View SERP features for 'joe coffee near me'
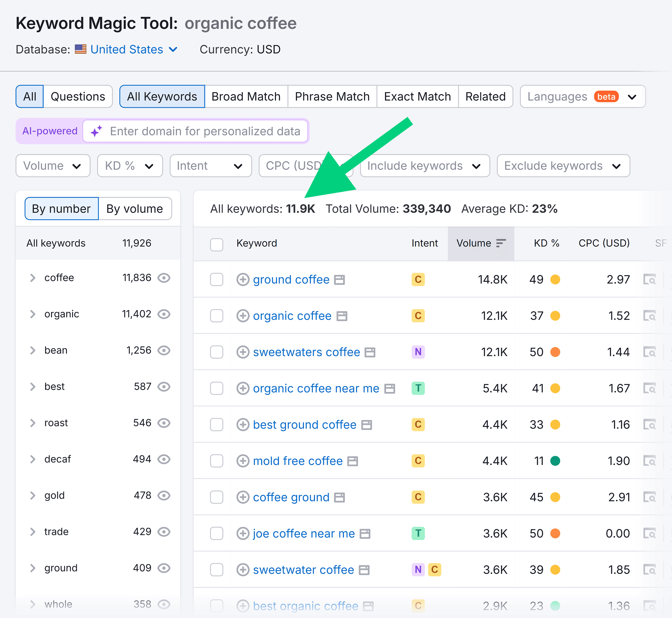This screenshot has height=618, width=672. 650,533
